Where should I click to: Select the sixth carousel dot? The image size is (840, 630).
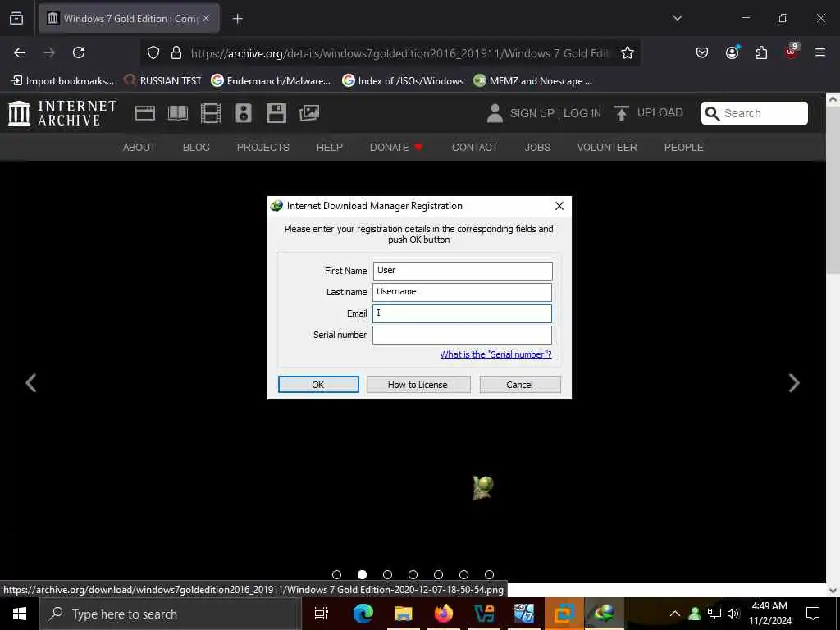(463, 574)
